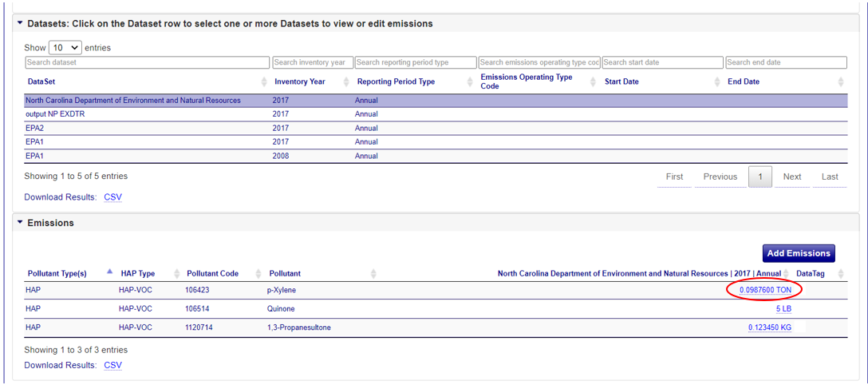The width and height of the screenshot is (868, 385).
Task: Sort by DataSet column sort arrows
Action: [264, 82]
